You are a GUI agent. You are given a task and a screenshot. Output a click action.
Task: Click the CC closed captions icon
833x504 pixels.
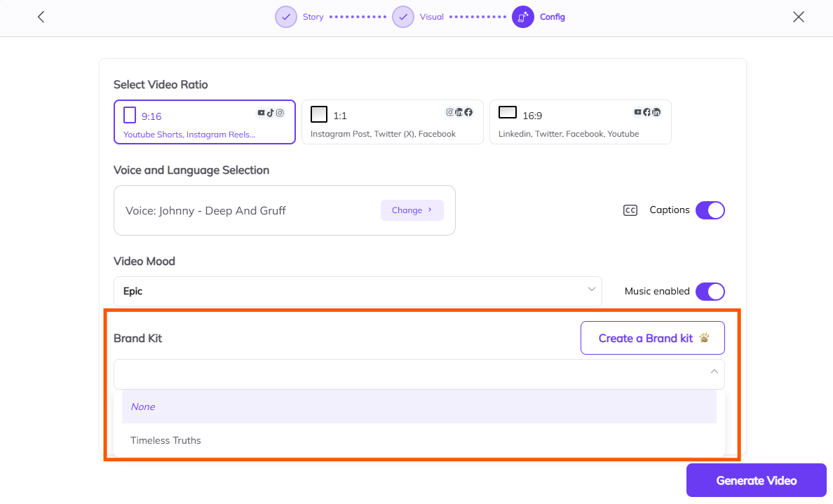point(630,210)
